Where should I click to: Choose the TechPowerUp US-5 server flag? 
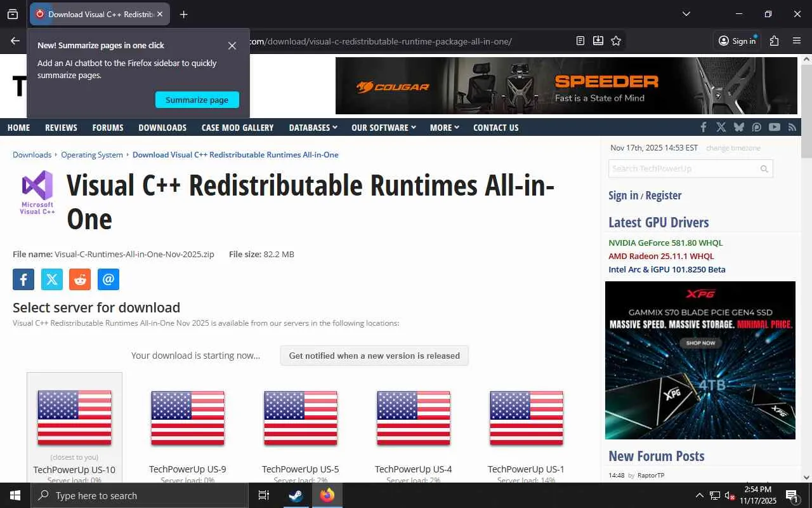click(x=301, y=418)
